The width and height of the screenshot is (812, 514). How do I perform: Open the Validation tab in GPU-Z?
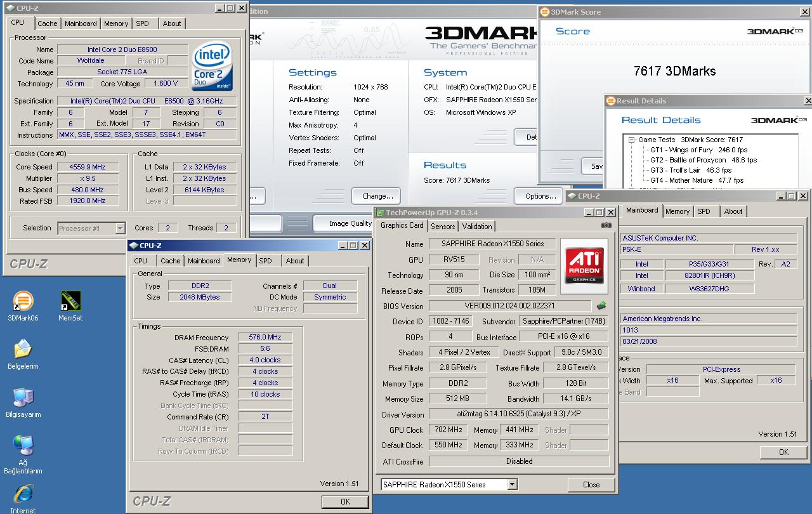click(477, 227)
